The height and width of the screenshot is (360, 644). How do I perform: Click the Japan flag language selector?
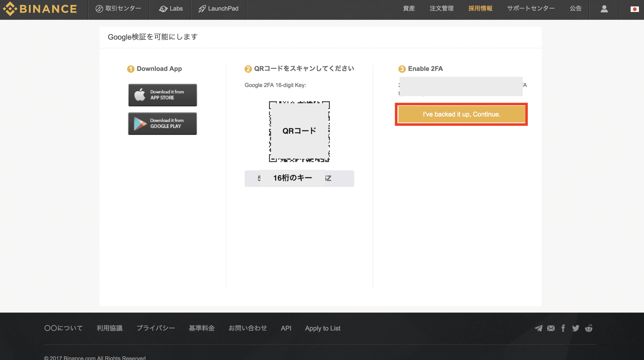[x=634, y=9]
